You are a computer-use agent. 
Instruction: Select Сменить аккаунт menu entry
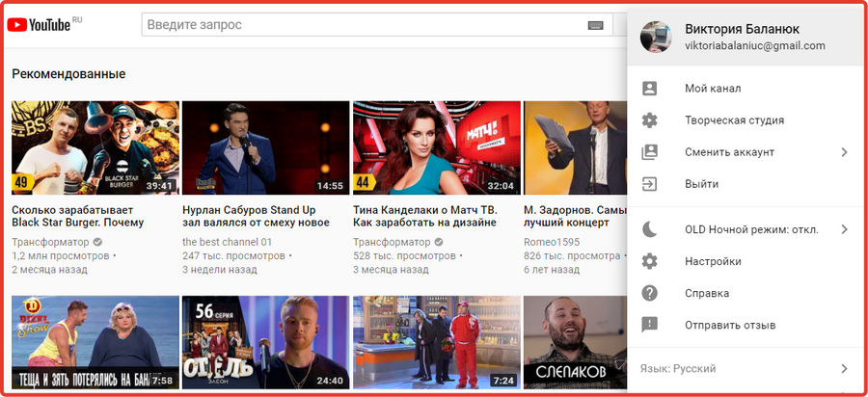pos(746,152)
